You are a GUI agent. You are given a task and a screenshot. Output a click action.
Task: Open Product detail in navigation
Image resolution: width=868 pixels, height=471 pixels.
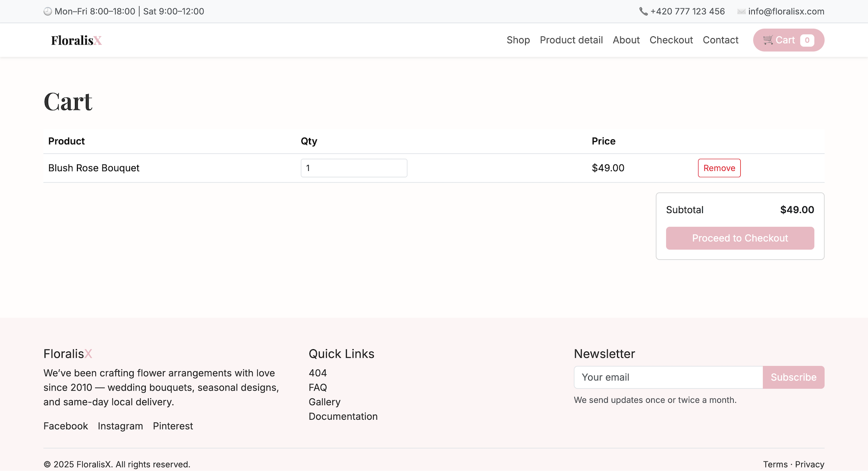pyautogui.click(x=571, y=40)
